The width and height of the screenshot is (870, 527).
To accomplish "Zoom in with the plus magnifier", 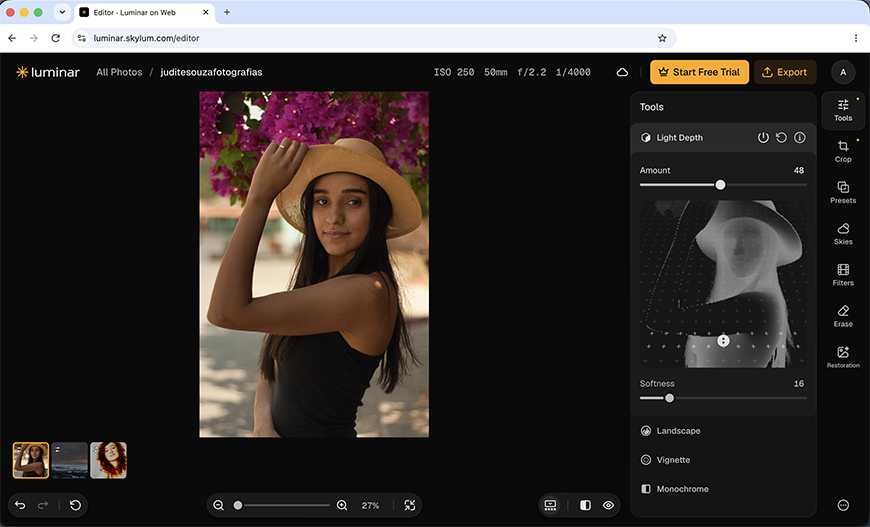I will tap(342, 505).
